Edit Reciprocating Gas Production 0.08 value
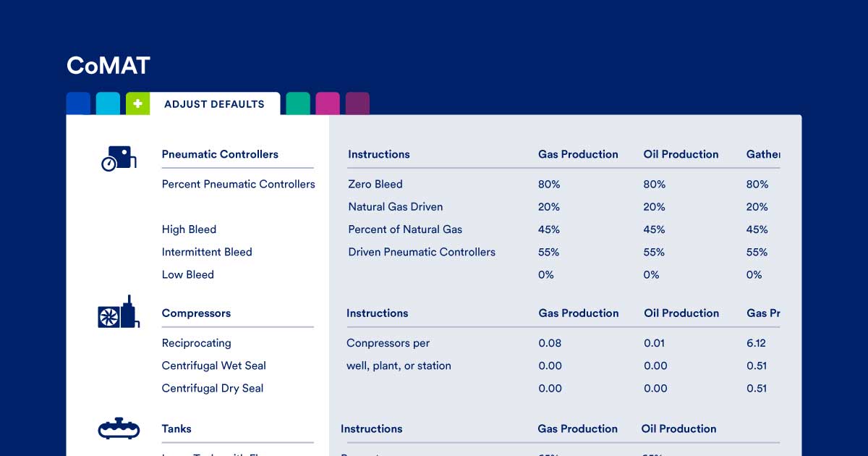 click(550, 343)
